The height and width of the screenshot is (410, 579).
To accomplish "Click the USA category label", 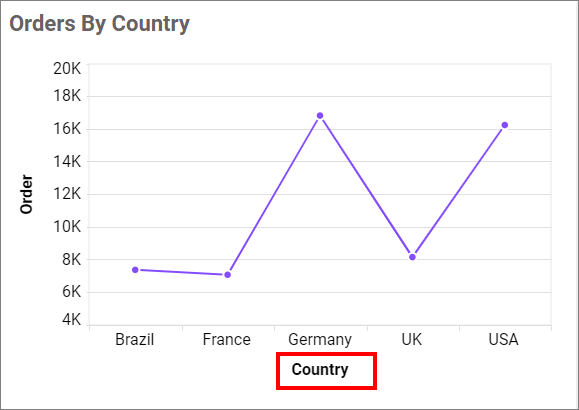I will click(503, 339).
